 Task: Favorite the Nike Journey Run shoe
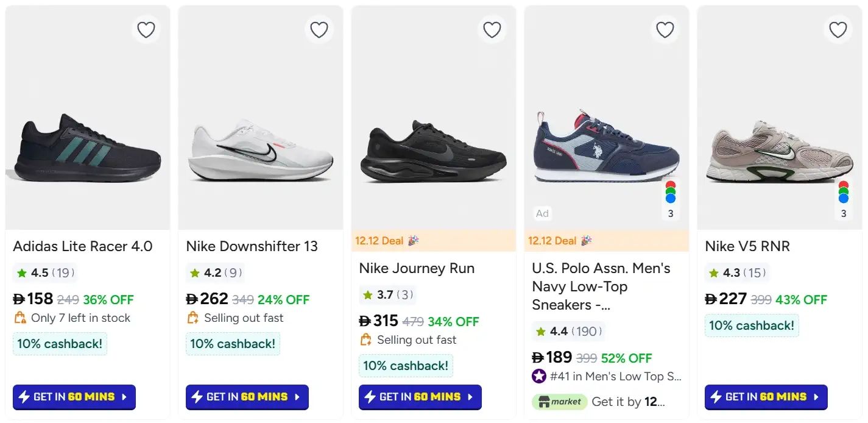pos(492,30)
